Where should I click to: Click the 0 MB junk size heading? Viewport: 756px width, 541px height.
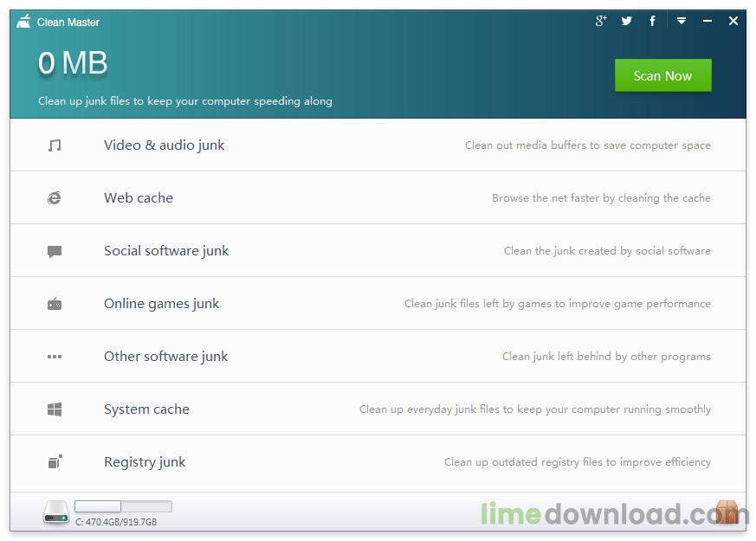(x=73, y=63)
